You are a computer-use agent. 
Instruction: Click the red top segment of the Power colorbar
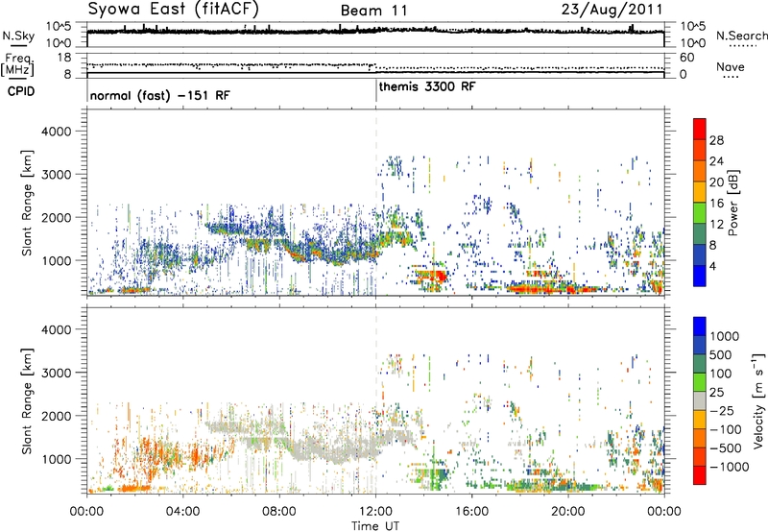coord(700,129)
